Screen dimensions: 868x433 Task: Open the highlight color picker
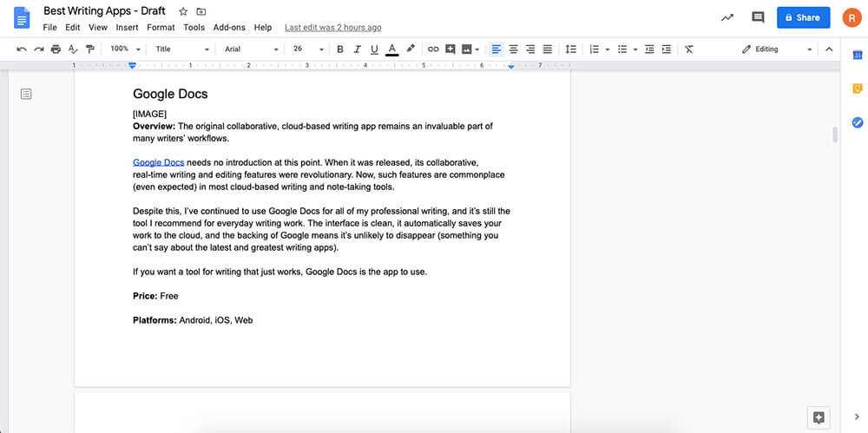[x=411, y=49]
